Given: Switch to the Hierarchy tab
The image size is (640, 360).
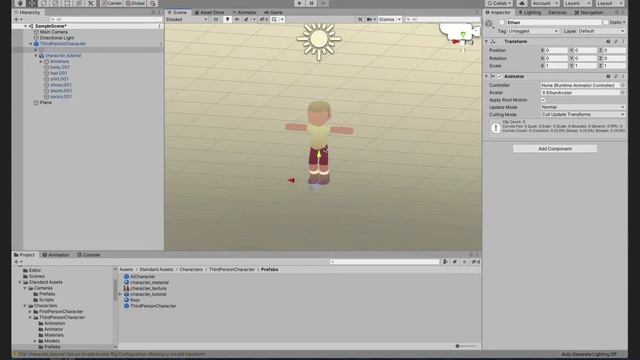Looking at the screenshot, I should (x=27, y=12).
